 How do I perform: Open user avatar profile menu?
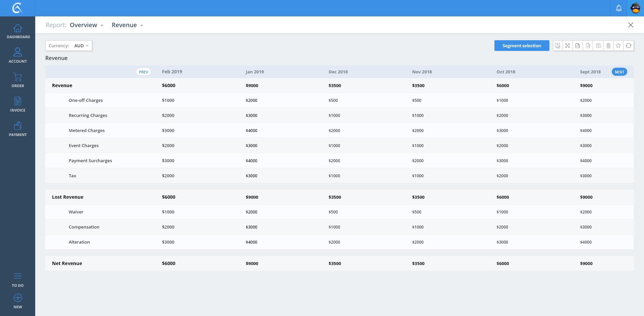[x=635, y=8]
